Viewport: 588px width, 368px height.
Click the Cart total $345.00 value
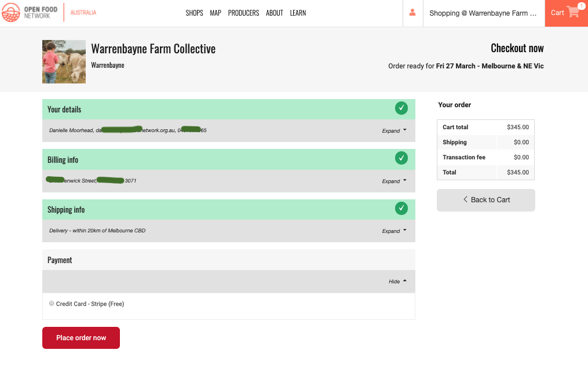point(518,127)
